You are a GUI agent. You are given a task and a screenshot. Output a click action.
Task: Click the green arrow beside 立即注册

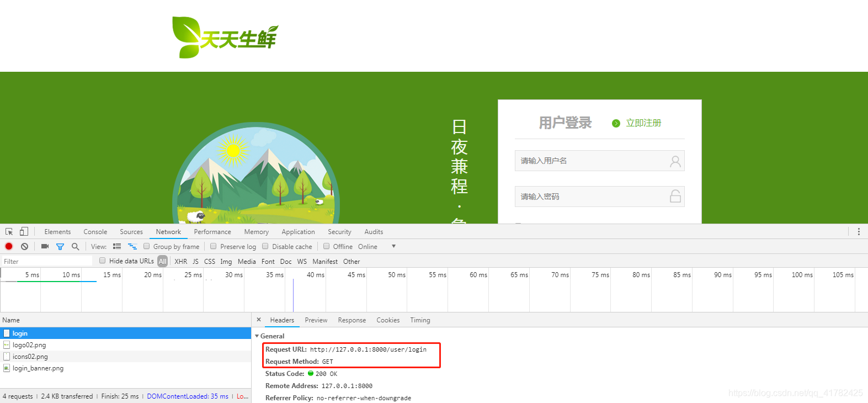[x=616, y=123]
